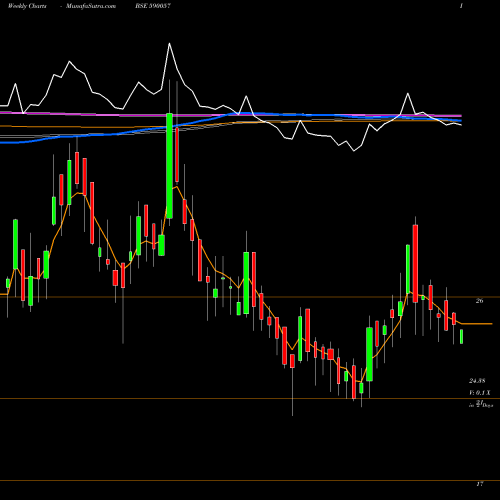Viewport: 500px width, 500px height.
Task: Click the tallest green candlestick on the chart
Action: 169,166
